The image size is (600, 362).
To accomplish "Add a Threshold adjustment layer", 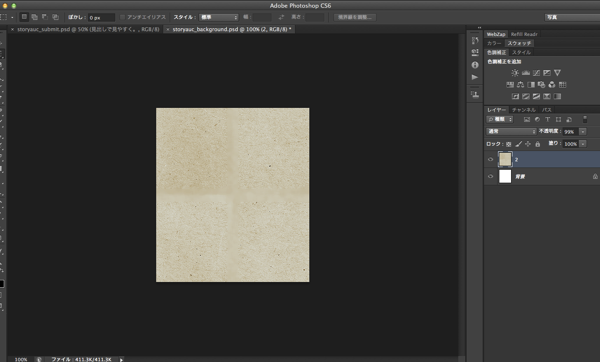I will (536, 96).
